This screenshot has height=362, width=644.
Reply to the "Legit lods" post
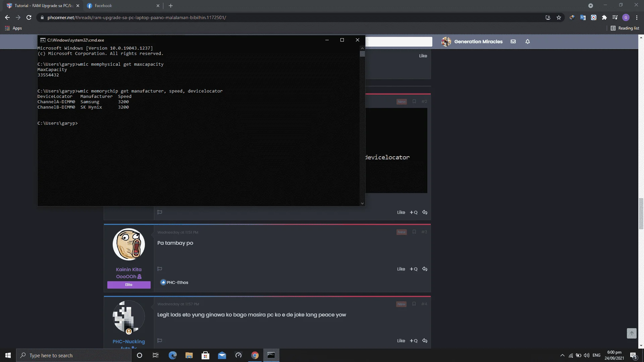coord(425,341)
